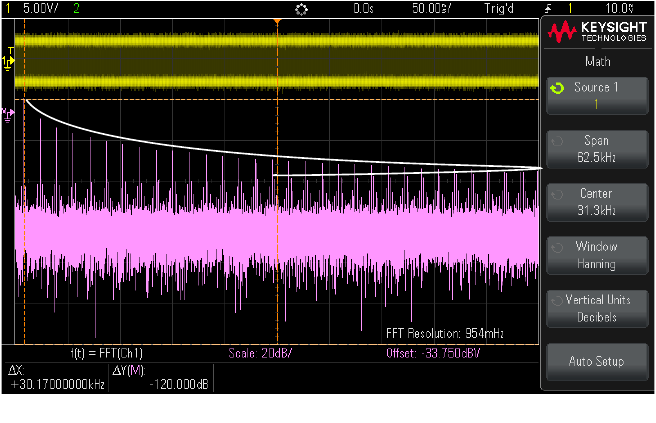Click the green rotary icon on Source 1
Image resolution: width=656 pixels, height=423 pixels.
tap(557, 88)
